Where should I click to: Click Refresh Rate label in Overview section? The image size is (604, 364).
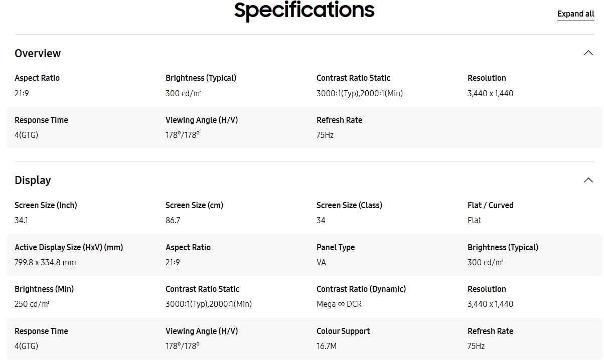point(339,120)
